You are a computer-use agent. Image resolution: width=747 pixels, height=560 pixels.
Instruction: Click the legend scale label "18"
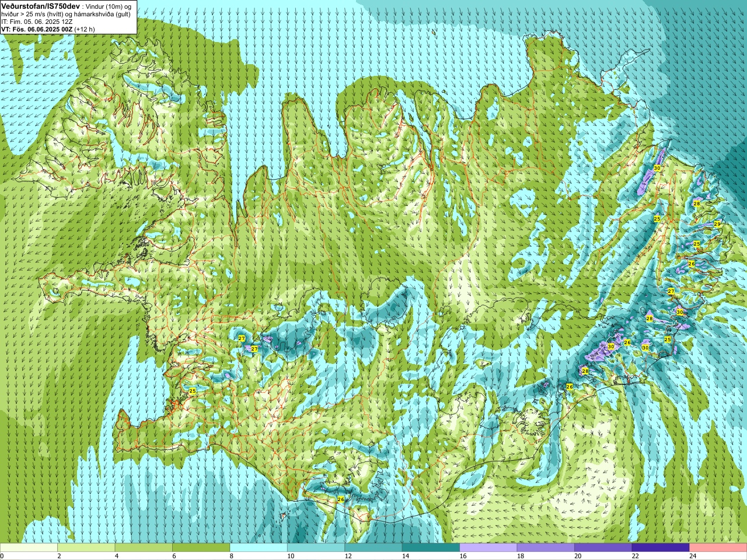(x=520, y=556)
